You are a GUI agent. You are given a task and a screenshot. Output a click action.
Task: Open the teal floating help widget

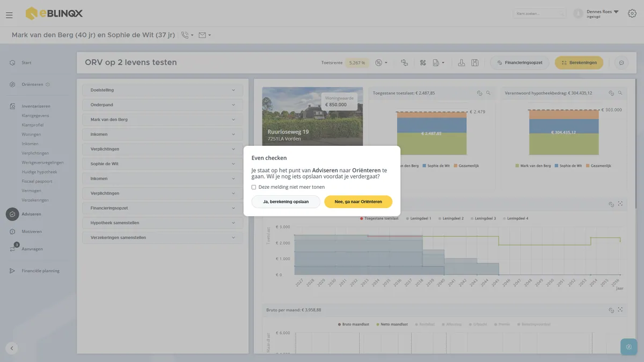pyautogui.click(x=629, y=347)
